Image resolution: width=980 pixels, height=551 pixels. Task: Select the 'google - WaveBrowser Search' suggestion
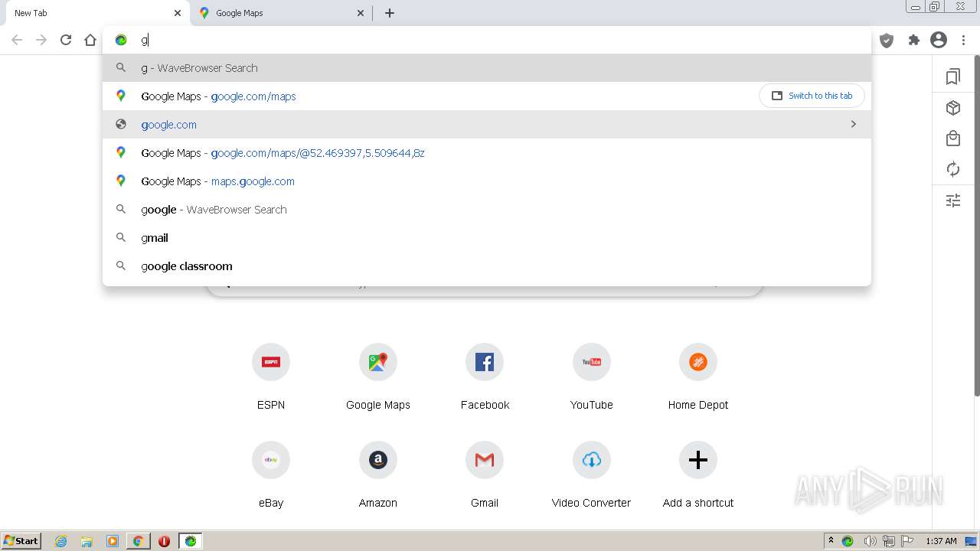click(487, 210)
